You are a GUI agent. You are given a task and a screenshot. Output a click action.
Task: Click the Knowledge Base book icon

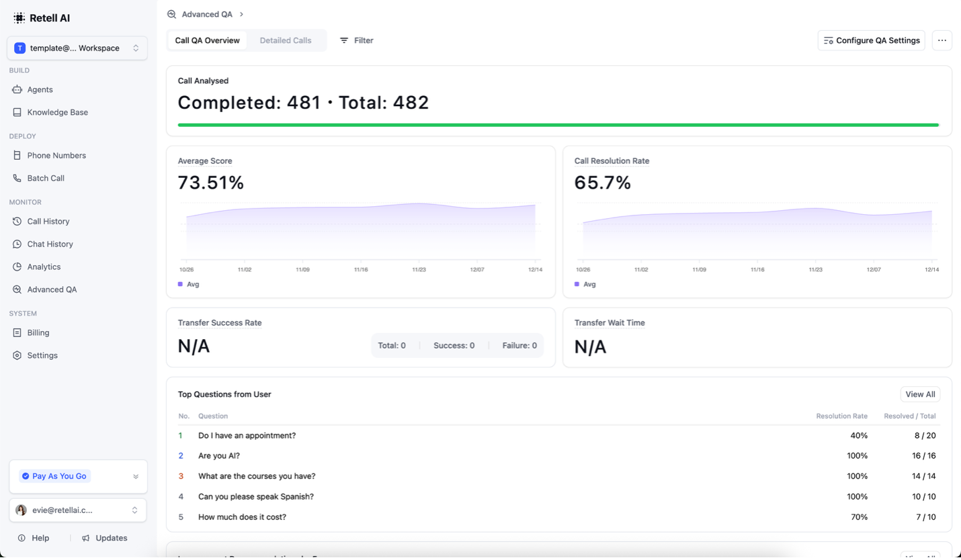coord(17,112)
